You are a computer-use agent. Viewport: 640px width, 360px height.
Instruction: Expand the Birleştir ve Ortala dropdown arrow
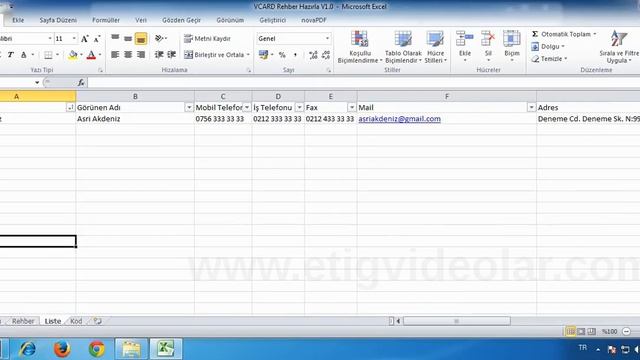[248, 55]
